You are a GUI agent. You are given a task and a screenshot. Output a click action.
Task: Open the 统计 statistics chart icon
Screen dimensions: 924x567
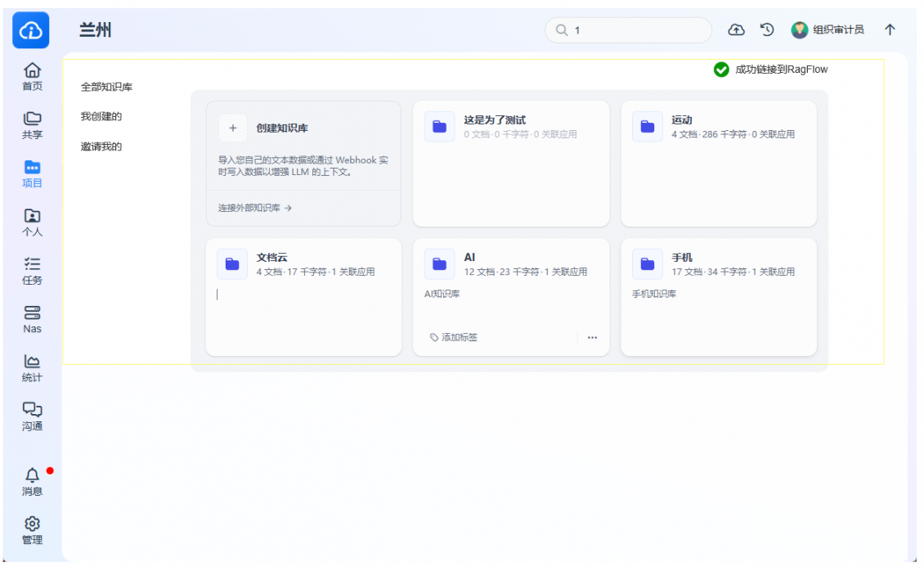point(32,368)
